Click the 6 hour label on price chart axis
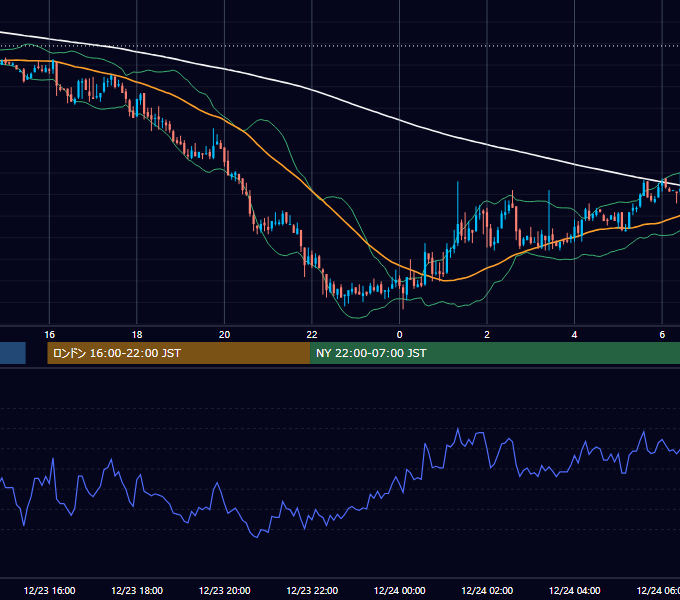The height and width of the screenshot is (600, 680). click(662, 335)
